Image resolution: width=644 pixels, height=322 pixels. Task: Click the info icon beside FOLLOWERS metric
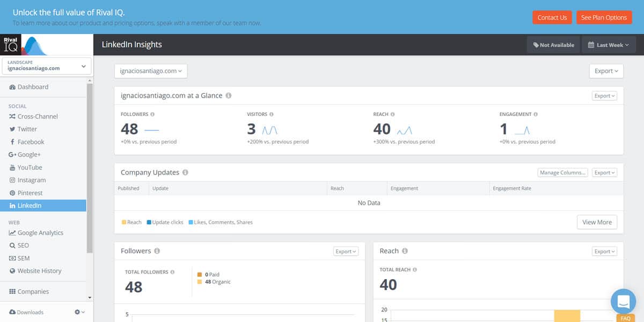point(152,114)
